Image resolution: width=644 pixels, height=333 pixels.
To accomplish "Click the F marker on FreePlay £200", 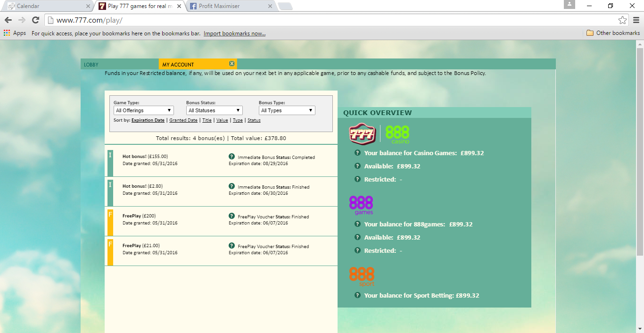I will pyautogui.click(x=110, y=222).
